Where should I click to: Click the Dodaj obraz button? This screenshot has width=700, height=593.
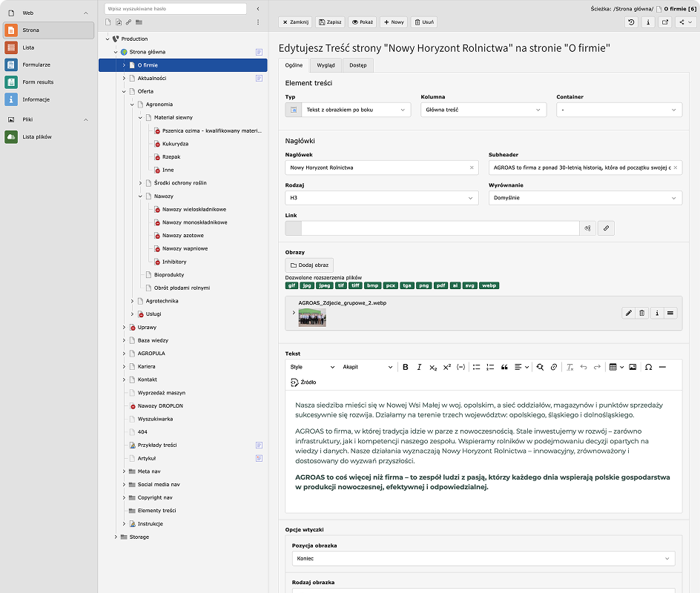309,265
